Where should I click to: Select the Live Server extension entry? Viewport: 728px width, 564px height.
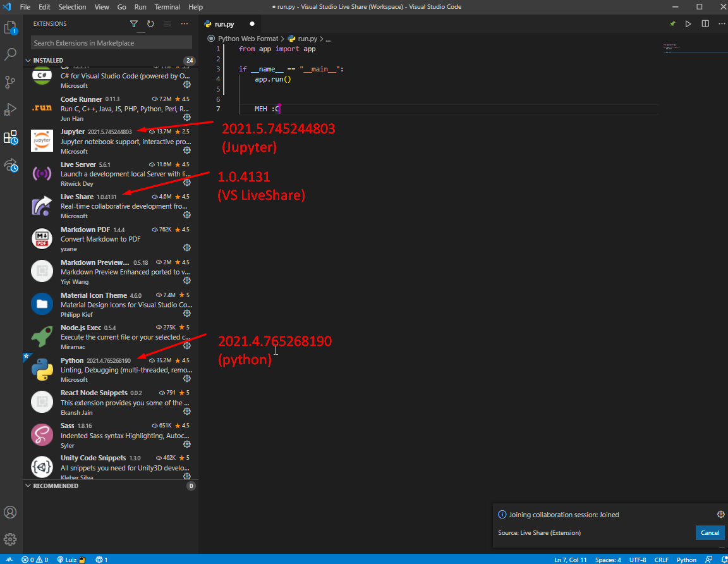tap(111, 174)
